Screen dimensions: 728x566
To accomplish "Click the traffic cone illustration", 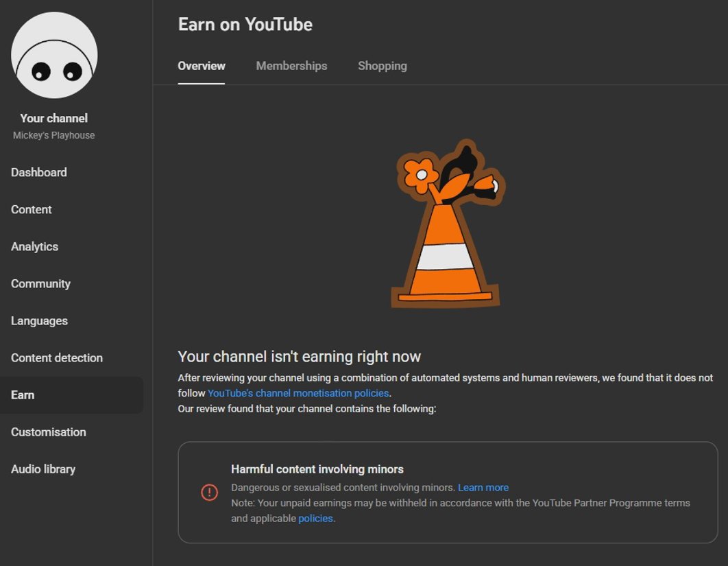I will (x=447, y=223).
